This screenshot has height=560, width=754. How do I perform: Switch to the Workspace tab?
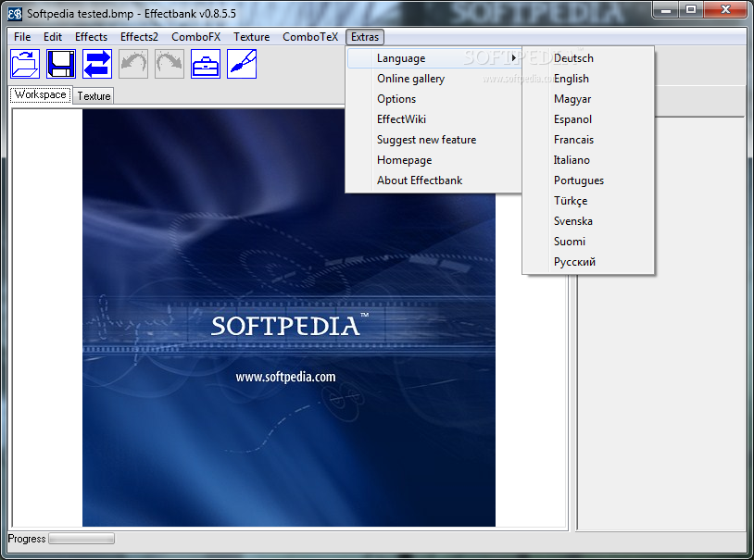pos(41,94)
